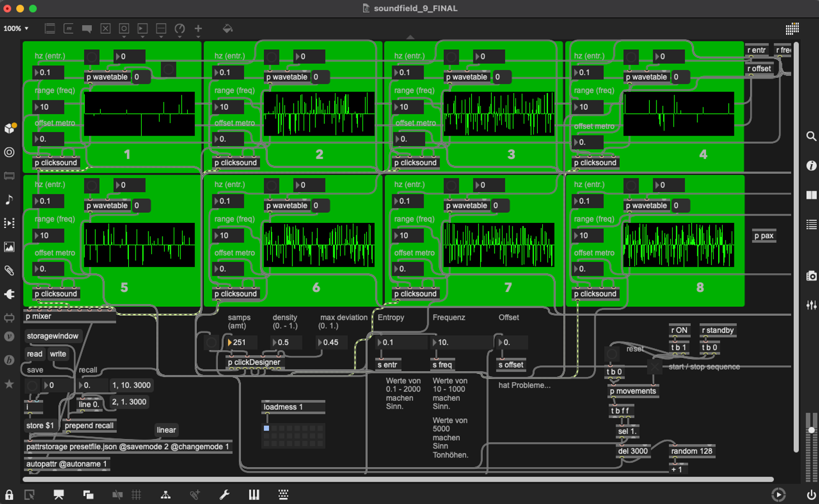Click the paint bucket format icon

click(x=227, y=29)
